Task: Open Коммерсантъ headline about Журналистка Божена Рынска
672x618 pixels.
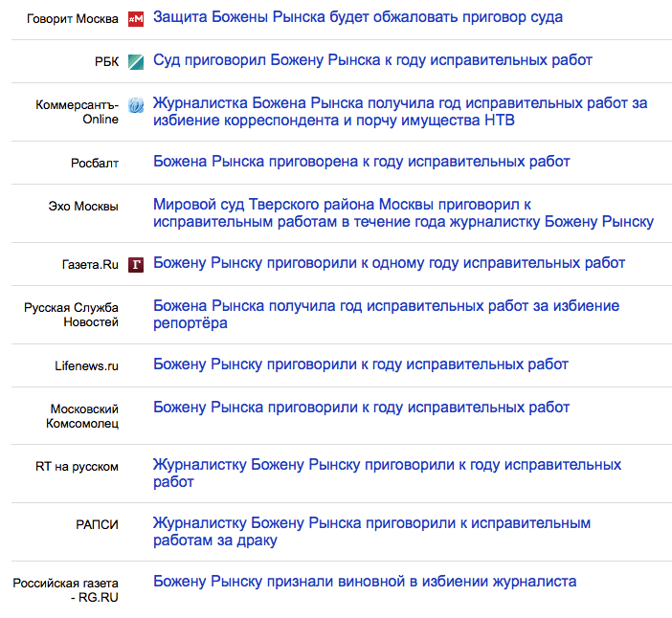Action: tap(400, 112)
